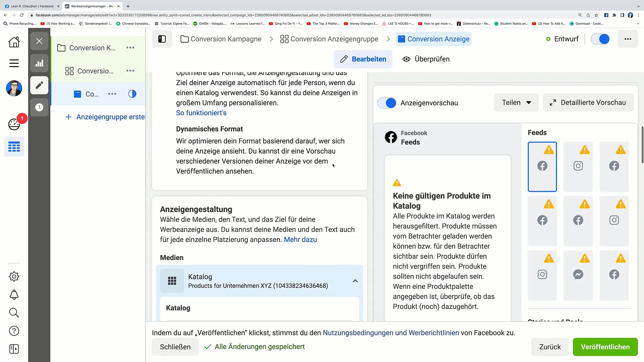Click the half-circle status icon of the ad

click(x=132, y=94)
